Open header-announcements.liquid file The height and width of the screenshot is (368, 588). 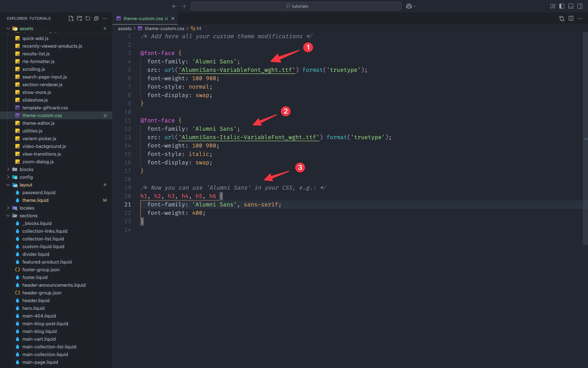tap(54, 285)
